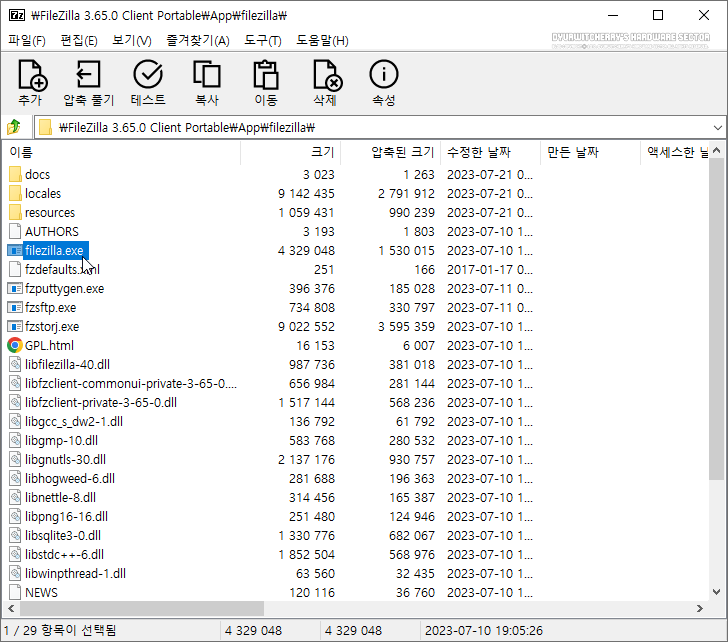Sort by the 이름 column header
The height and width of the screenshot is (642, 728).
click(x=123, y=152)
